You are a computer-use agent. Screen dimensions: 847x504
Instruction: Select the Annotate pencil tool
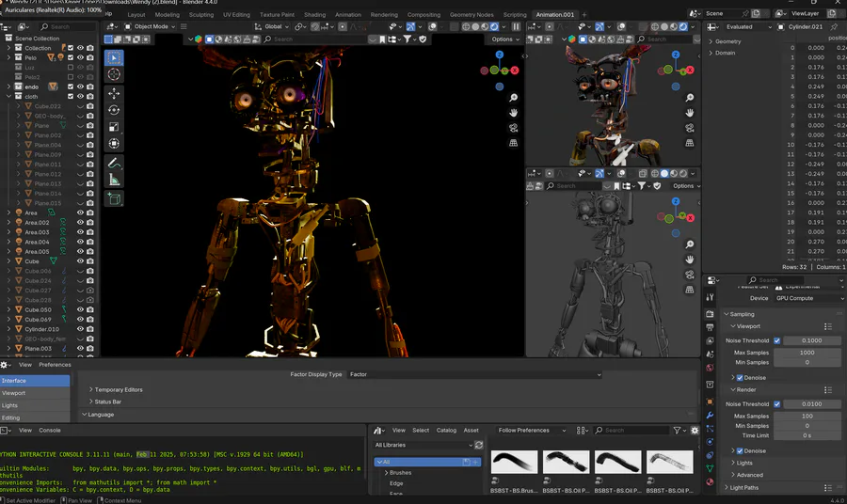pos(114,163)
